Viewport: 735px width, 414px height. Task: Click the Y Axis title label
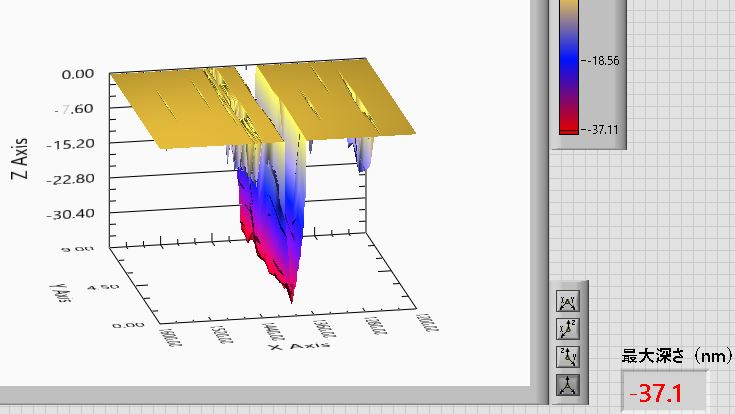tap(59, 290)
